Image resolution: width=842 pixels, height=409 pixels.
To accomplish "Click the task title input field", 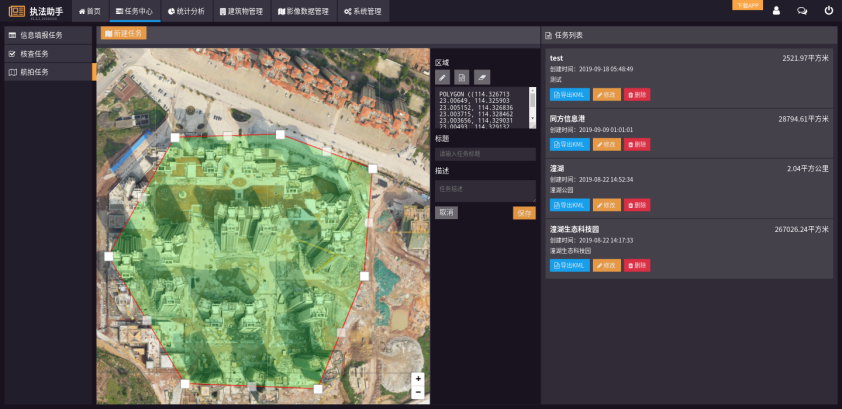I will 485,154.
